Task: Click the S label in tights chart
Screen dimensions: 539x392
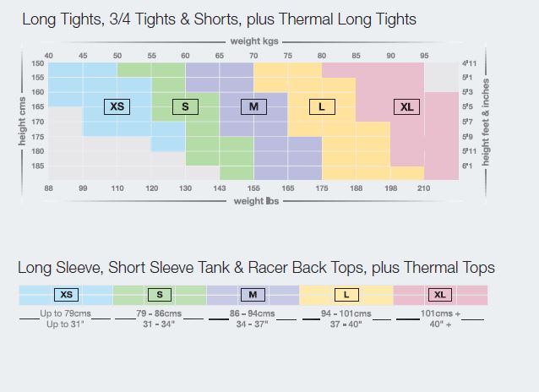Action: (x=185, y=106)
